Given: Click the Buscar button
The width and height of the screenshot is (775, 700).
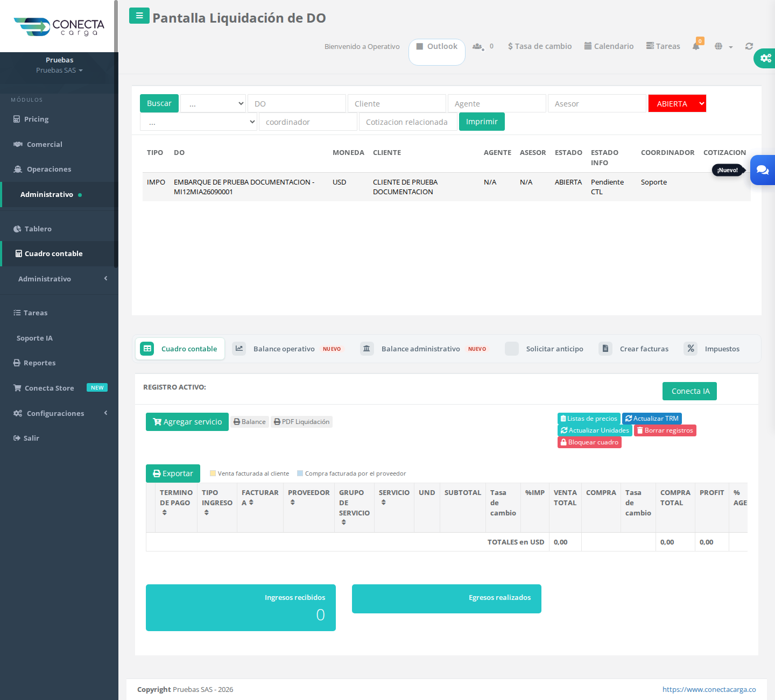Looking at the screenshot, I should 159,103.
